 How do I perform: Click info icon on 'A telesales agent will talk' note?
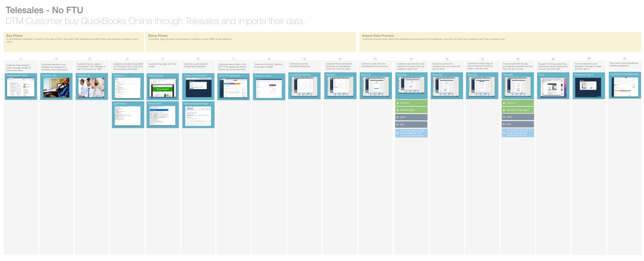pyautogui.click(x=398, y=133)
